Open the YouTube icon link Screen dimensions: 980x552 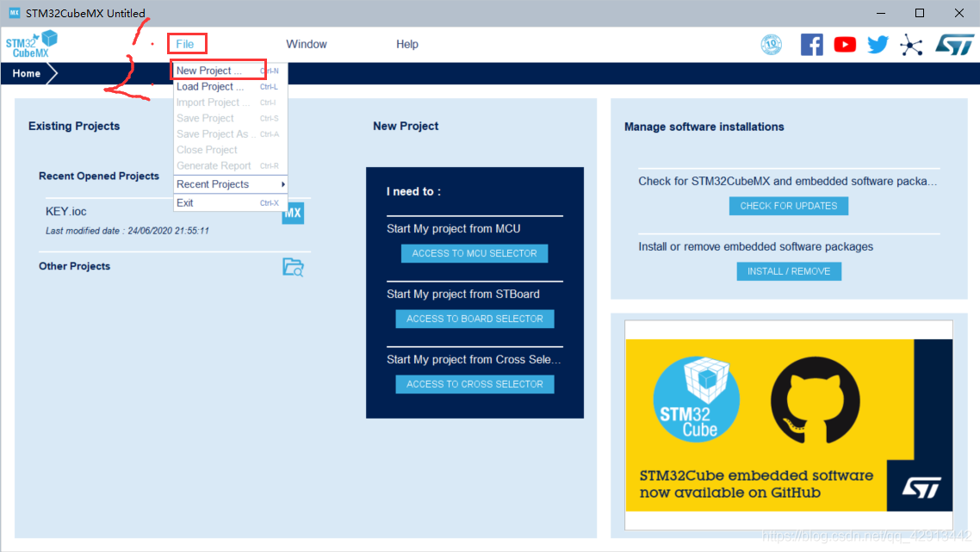(845, 45)
